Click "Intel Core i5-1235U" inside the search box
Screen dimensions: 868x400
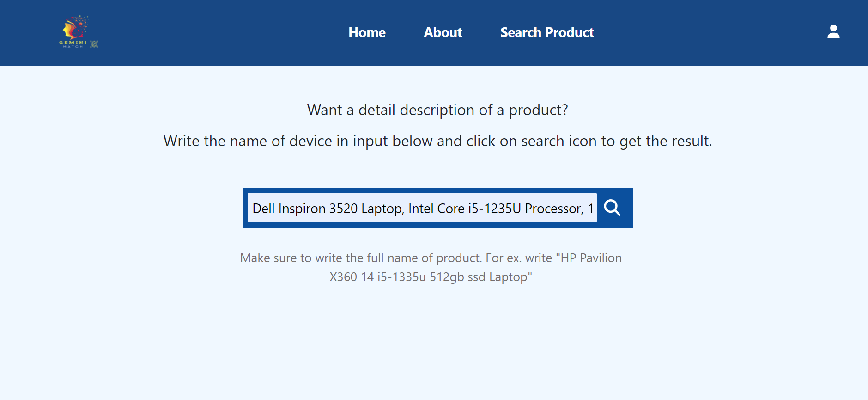(x=465, y=209)
